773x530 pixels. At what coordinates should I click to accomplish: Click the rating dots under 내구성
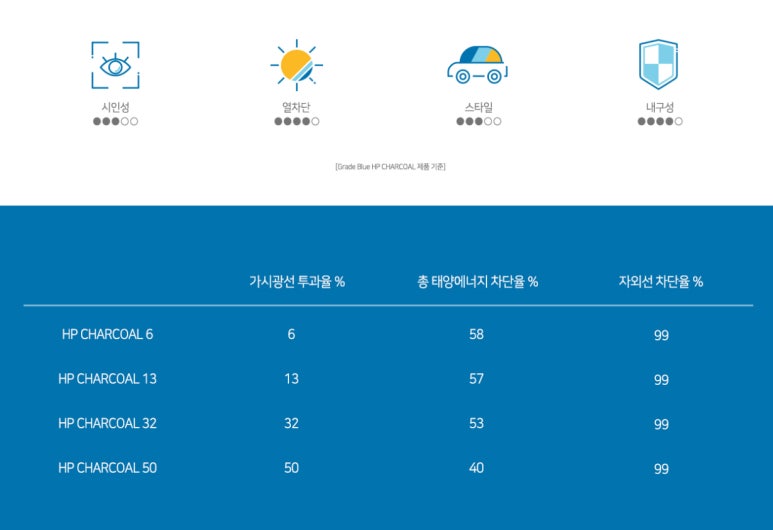[x=660, y=122]
